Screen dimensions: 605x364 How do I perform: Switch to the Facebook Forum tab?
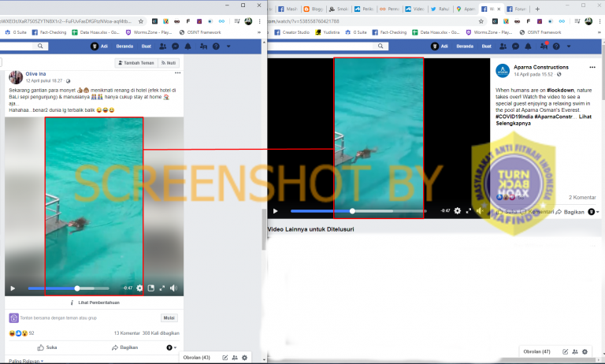pyautogui.click(x=516, y=9)
